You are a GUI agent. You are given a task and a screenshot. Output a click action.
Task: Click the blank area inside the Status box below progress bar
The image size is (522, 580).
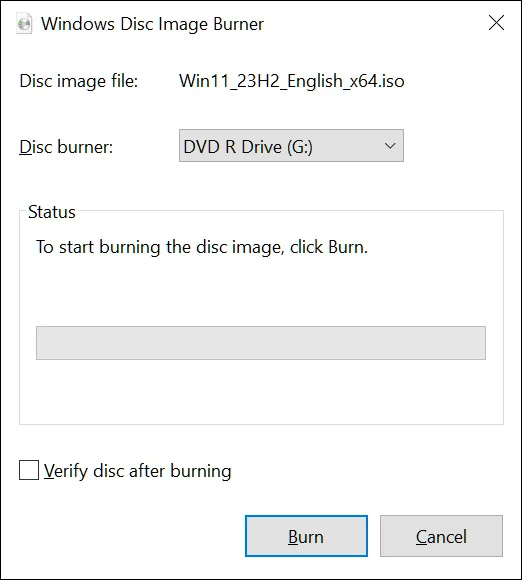pyautogui.click(x=261, y=391)
